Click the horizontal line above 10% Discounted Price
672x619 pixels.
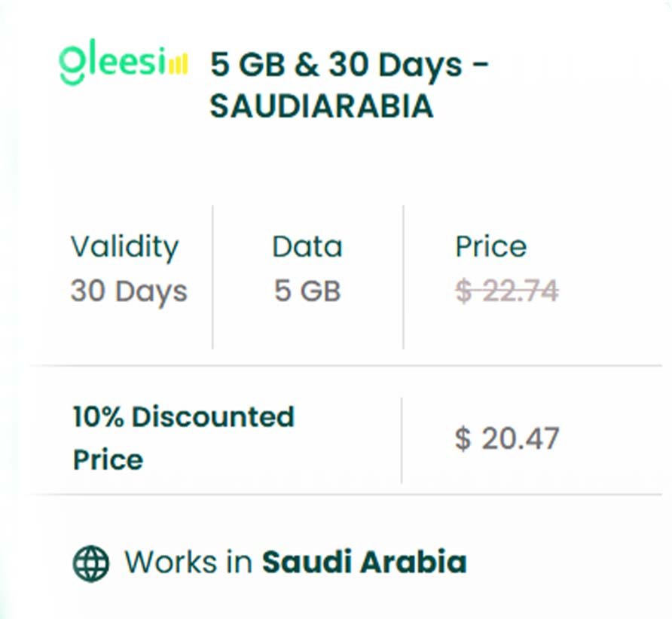point(347,366)
